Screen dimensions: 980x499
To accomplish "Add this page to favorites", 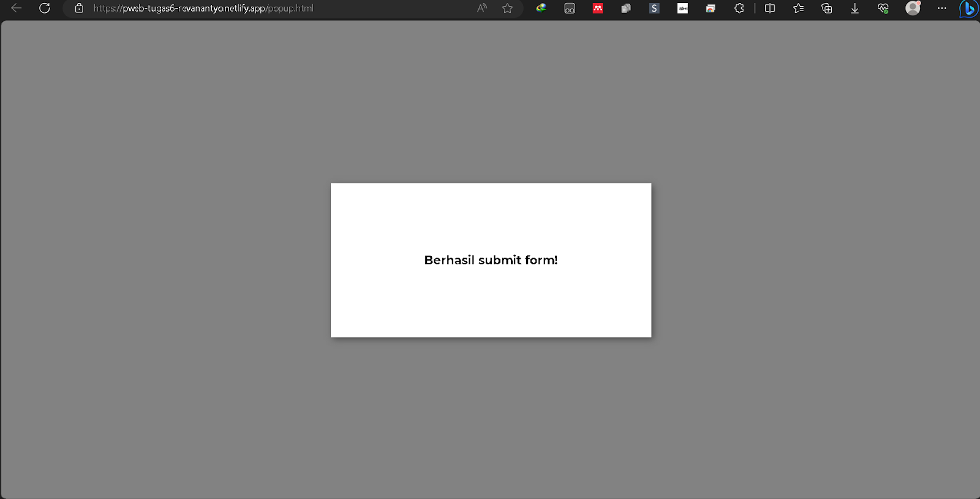I will (507, 8).
